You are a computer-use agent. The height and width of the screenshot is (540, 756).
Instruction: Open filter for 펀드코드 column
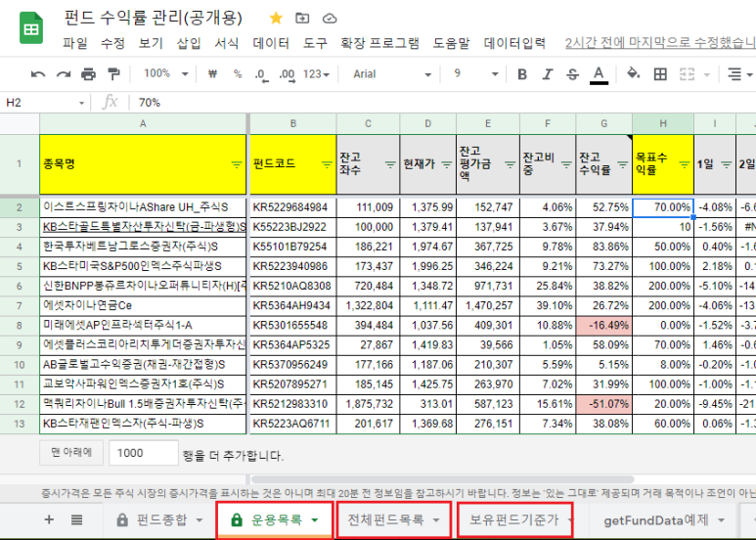[327, 164]
